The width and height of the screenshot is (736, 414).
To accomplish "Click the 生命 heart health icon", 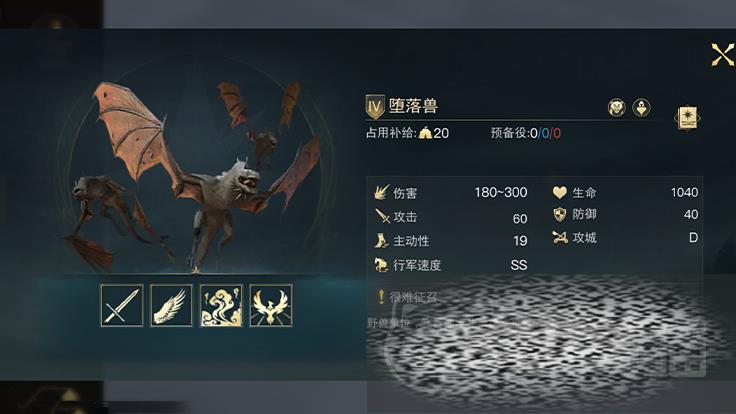I will pos(560,192).
